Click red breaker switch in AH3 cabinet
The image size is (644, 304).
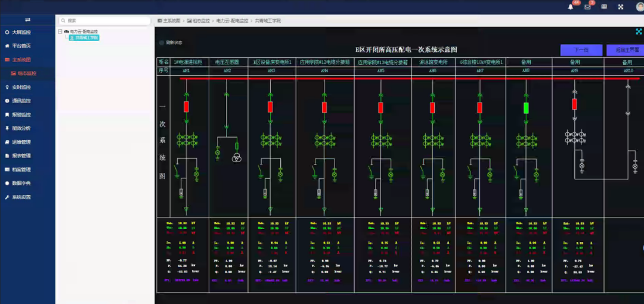tap(270, 107)
